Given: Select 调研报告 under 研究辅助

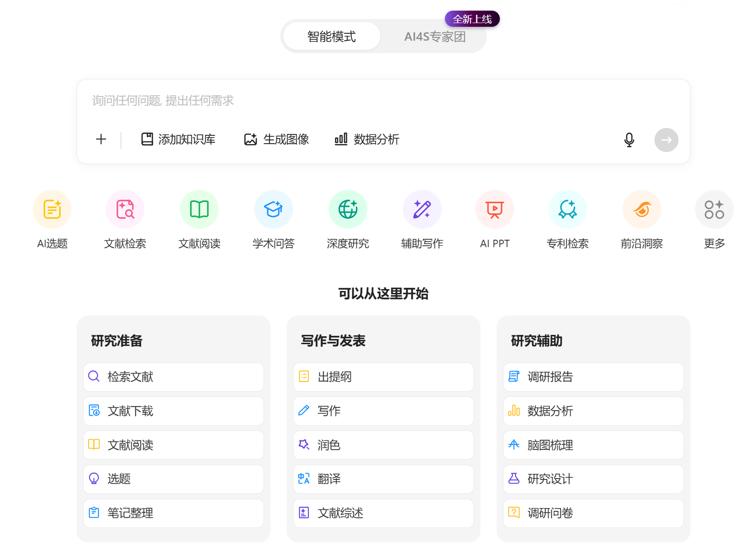Looking at the screenshot, I should pos(594,377).
